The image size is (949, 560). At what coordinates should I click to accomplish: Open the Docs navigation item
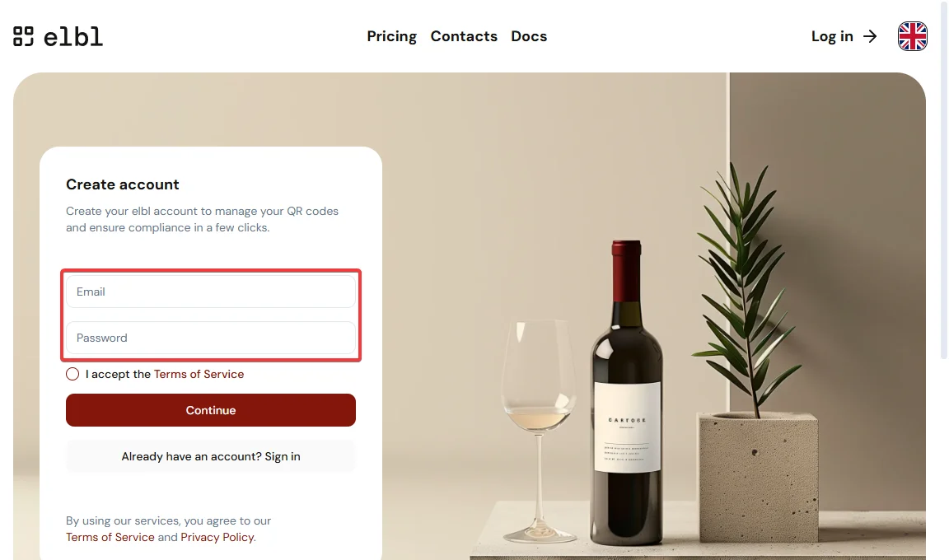529,36
